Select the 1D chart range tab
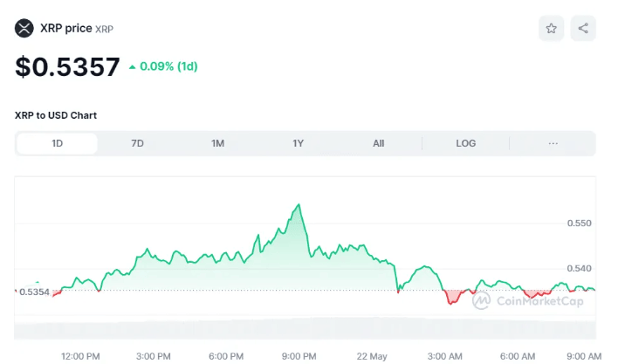This screenshot has width=618, height=364. coord(57,143)
